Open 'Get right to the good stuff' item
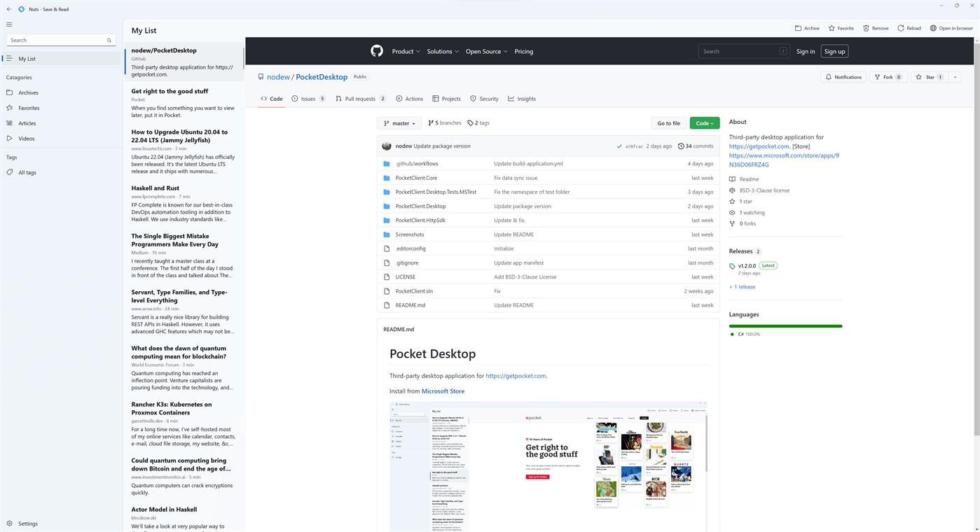The width and height of the screenshot is (980, 532). point(184,103)
